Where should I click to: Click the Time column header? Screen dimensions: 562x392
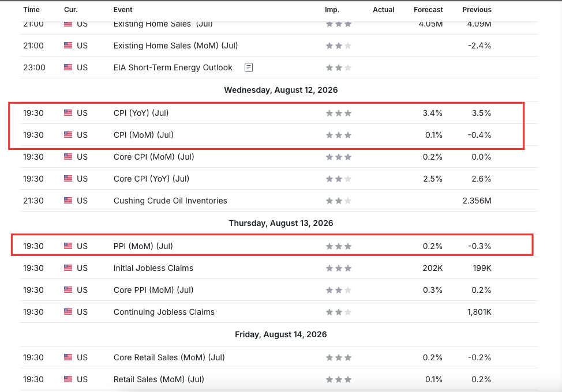tap(32, 10)
